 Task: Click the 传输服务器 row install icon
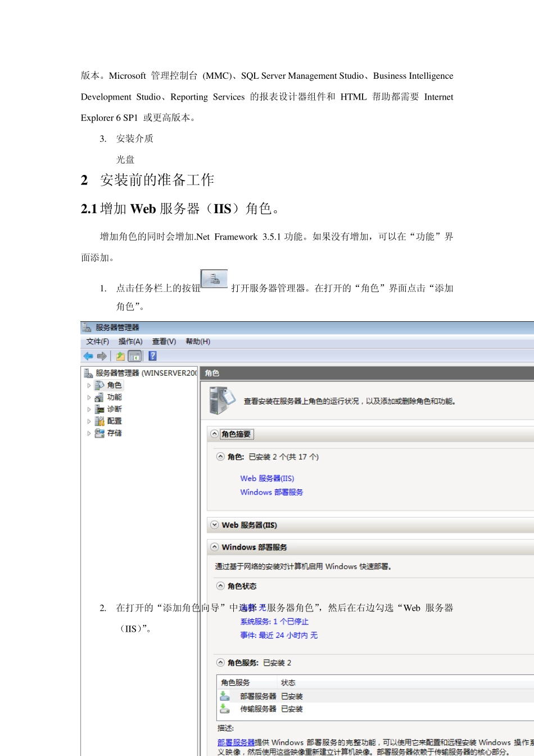(x=225, y=709)
